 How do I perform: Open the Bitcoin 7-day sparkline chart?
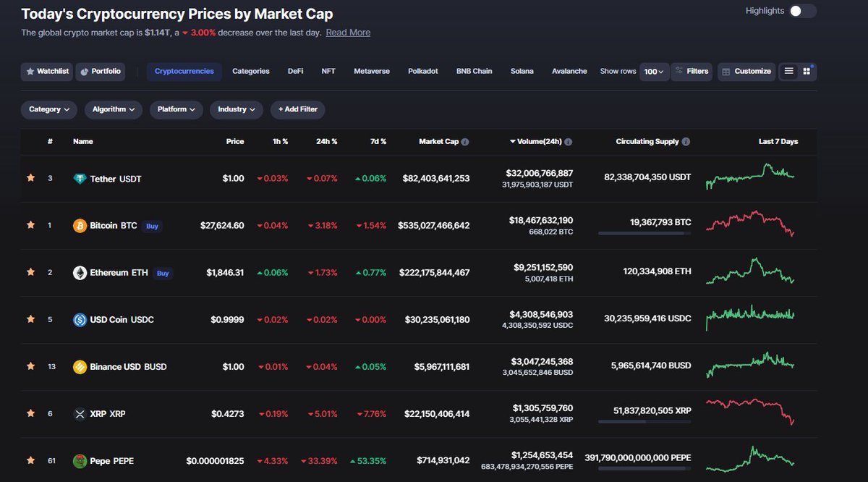(750, 223)
